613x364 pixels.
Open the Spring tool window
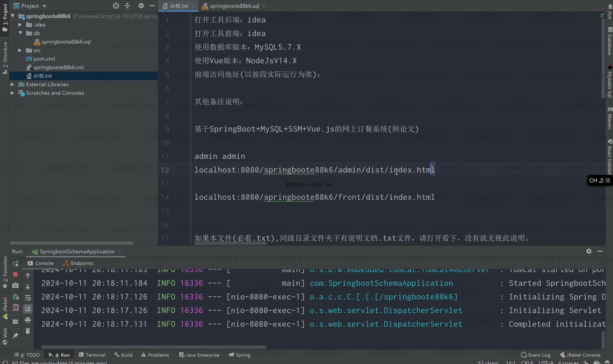(x=240, y=355)
